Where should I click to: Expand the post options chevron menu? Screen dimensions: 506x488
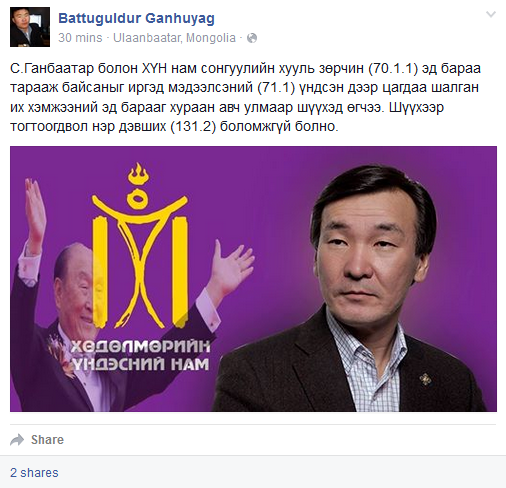point(491,14)
